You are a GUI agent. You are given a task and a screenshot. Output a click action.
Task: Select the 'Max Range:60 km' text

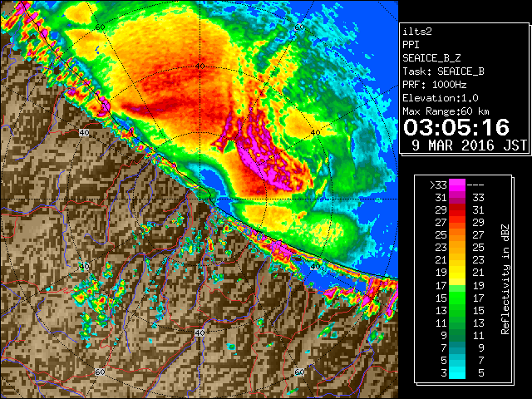[x=446, y=111]
